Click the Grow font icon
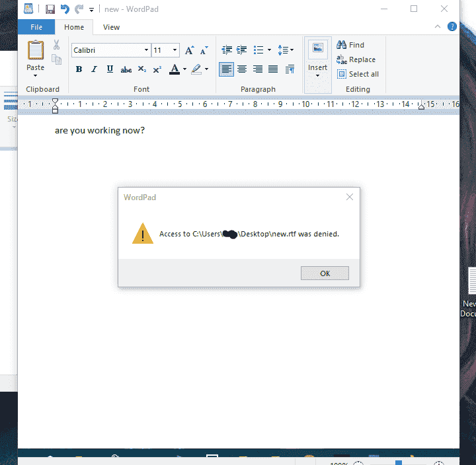 click(190, 50)
